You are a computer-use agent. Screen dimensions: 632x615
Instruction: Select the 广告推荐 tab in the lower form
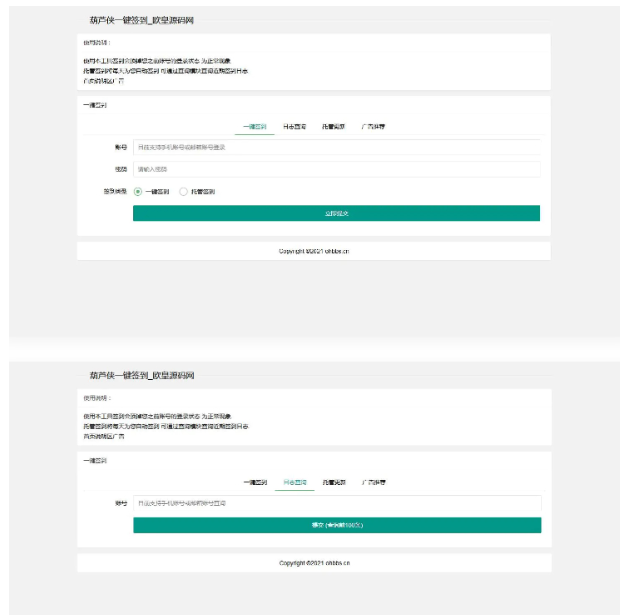pos(375,483)
